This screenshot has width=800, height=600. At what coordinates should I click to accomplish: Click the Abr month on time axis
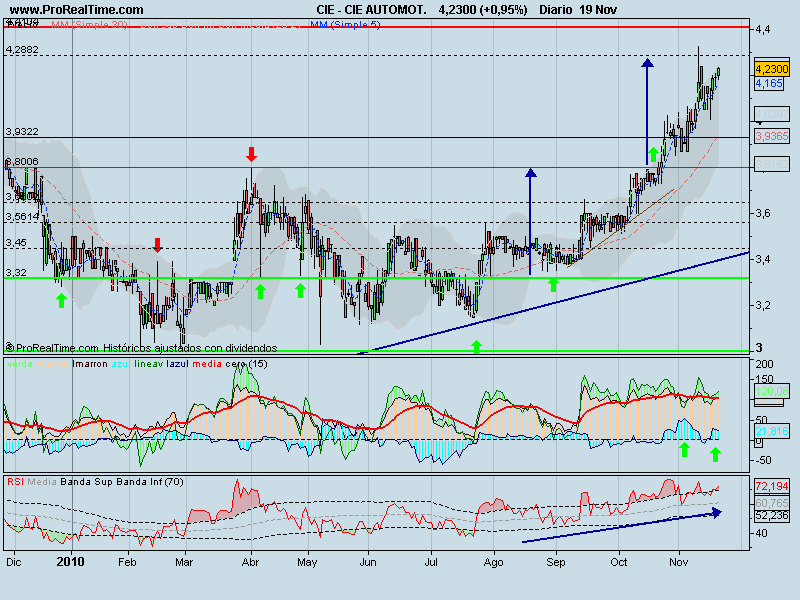[250, 562]
